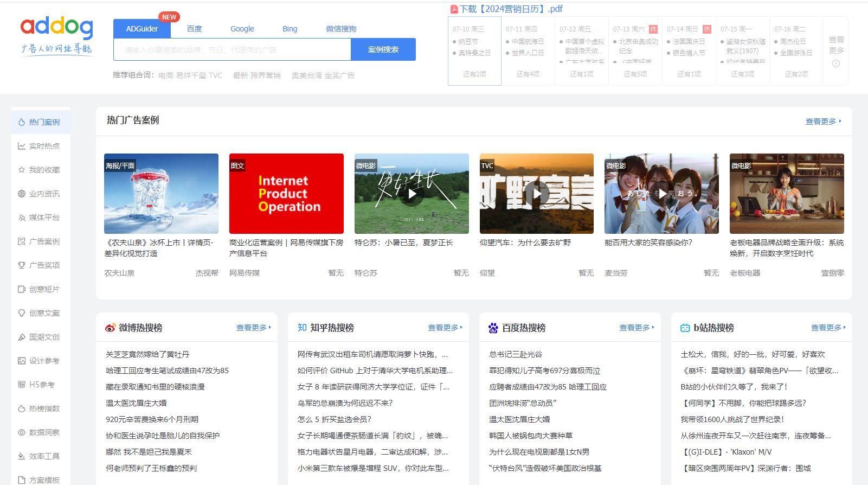The width and height of the screenshot is (868, 485).
Task: Click recommended keyword 最新 跨界营销
Action: [257, 75]
